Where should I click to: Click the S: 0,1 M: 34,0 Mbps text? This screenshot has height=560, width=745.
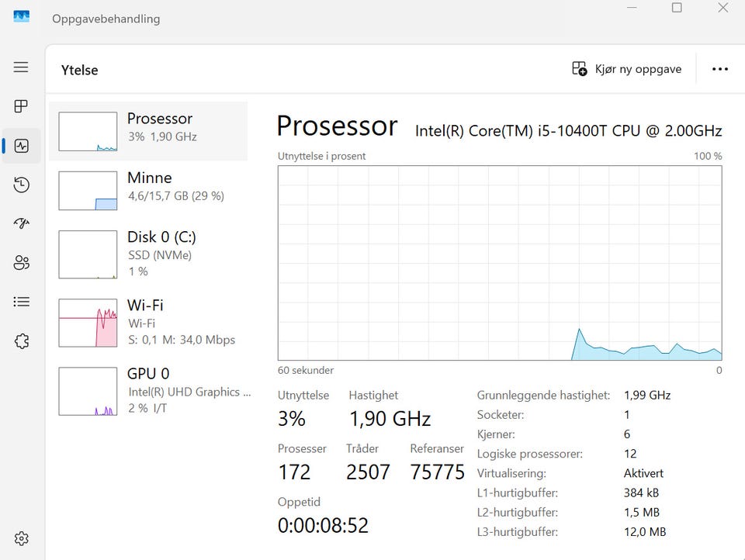182,340
